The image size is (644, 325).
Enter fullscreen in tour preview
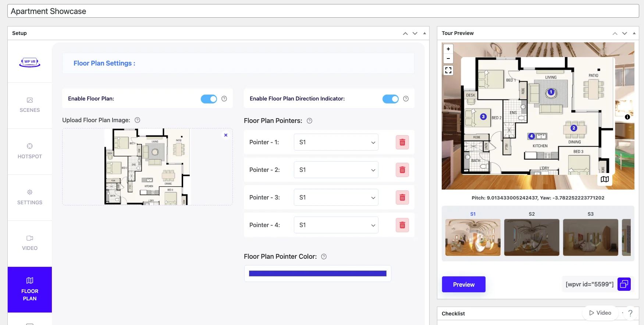click(x=448, y=70)
